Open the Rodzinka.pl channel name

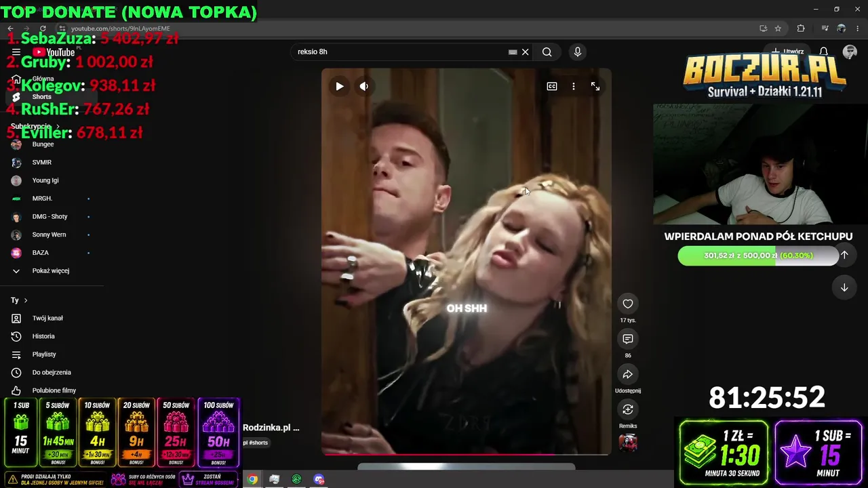271,428
